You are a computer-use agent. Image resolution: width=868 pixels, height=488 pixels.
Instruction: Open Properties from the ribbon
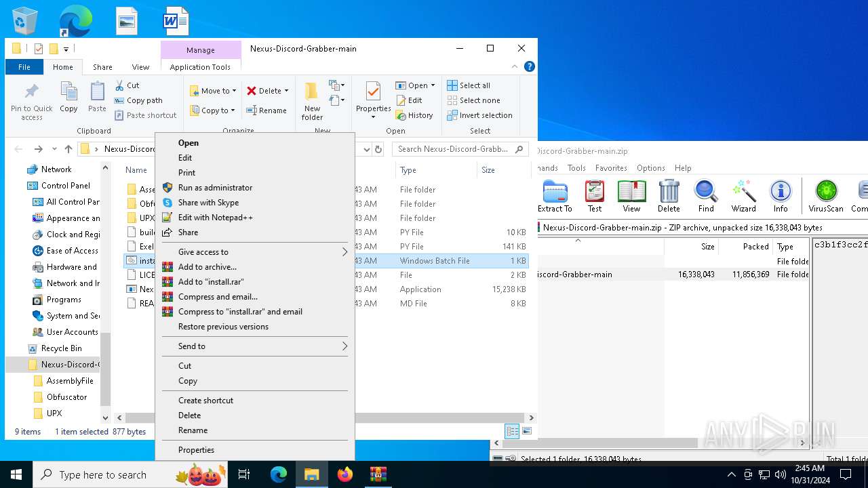(373, 100)
